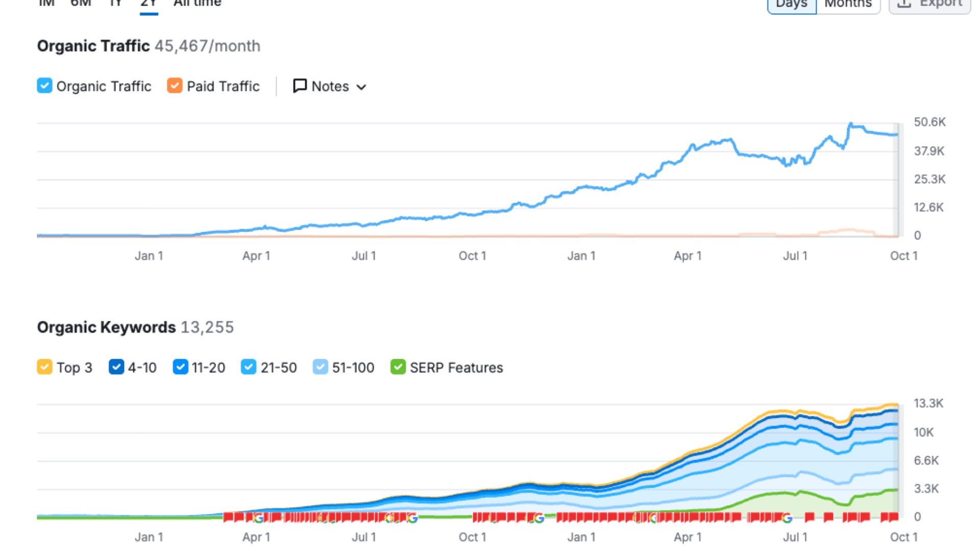The width and height of the screenshot is (980, 551).
Task: Click the Google update icon near Apr 1 first year
Action: click(x=259, y=518)
